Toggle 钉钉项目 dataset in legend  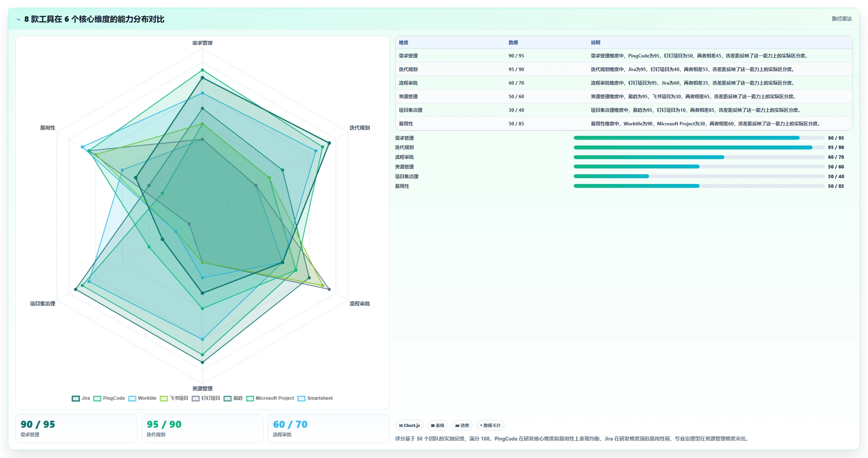[206, 398]
